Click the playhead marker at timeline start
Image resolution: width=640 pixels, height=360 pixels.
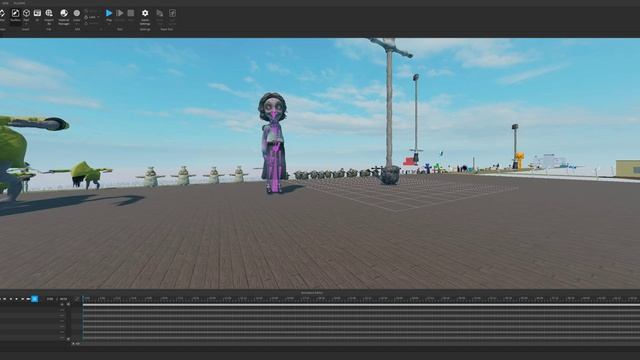pos(83,298)
